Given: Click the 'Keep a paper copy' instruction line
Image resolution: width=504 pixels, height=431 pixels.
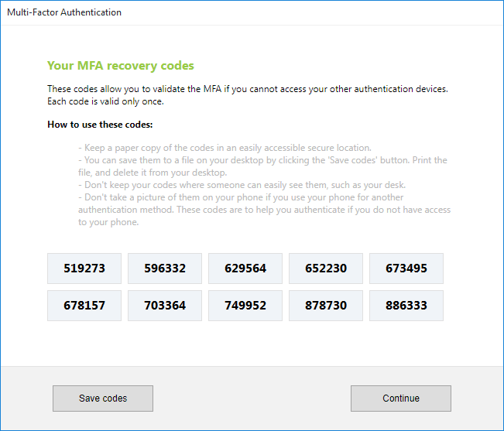Looking at the screenshot, I should point(225,148).
